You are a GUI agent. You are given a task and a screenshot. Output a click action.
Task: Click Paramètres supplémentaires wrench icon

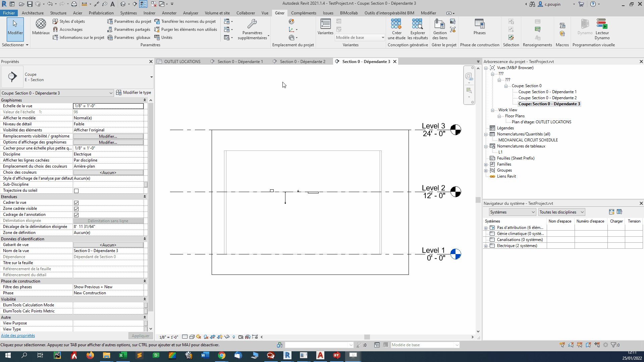pyautogui.click(x=252, y=24)
